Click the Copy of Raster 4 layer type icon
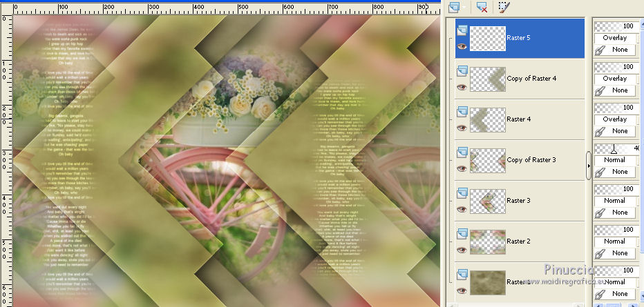The width and height of the screenshot is (644, 307). 462,70
